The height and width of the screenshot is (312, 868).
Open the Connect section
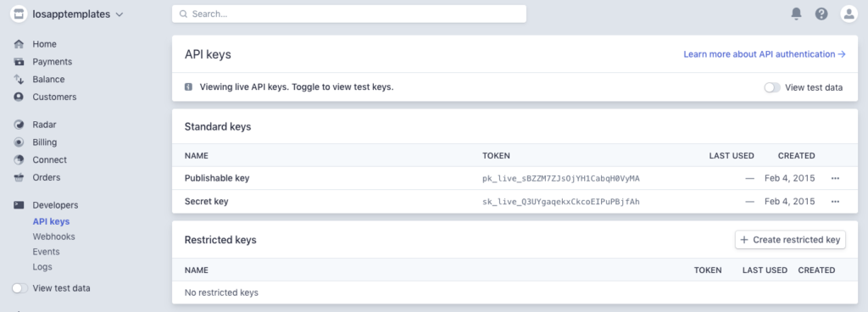pyautogui.click(x=49, y=160)
